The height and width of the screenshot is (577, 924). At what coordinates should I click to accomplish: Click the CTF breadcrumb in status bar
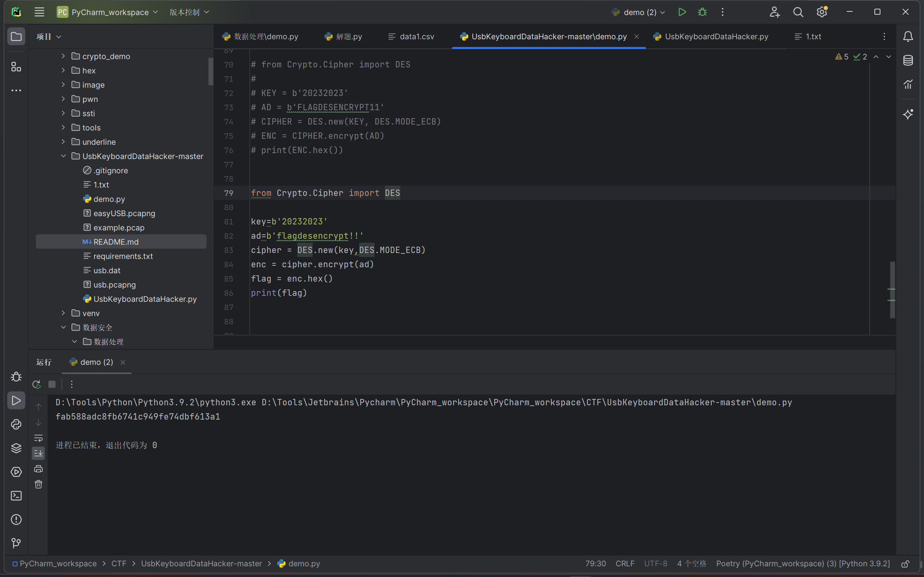pyautogui.click(x=119, y=564)
